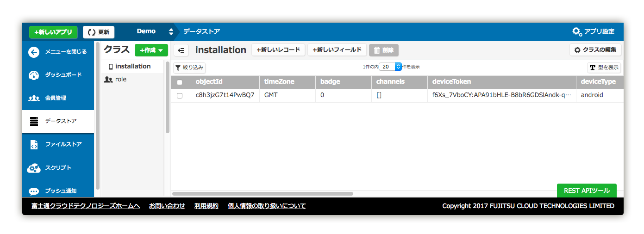Open スクリプト cloud gears icon

(x=34, y=168)
